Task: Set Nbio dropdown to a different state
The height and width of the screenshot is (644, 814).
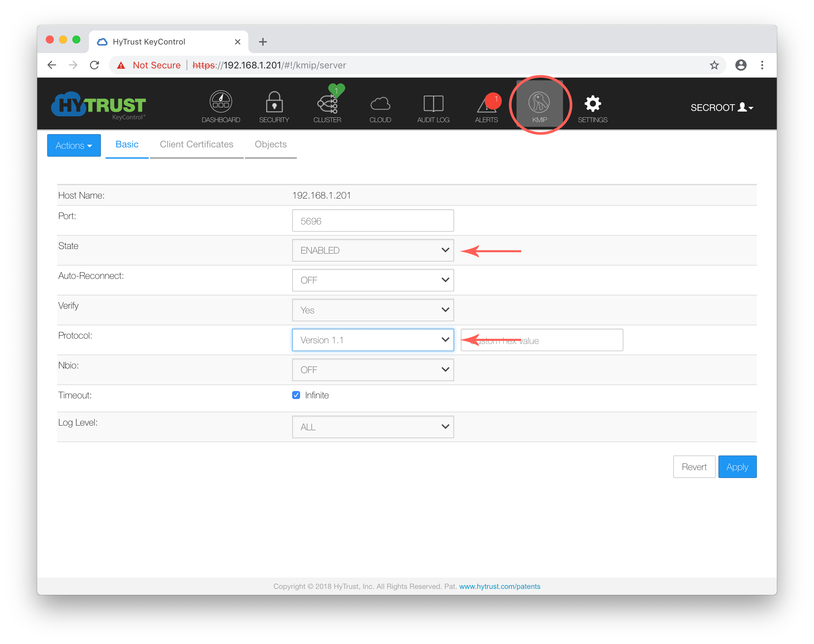Action: pyautogui.click(x=372, y=370)
